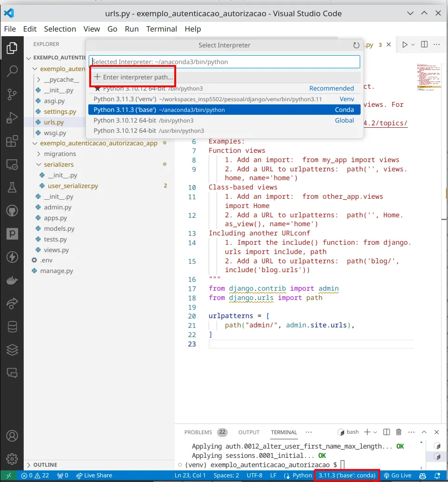Open the Search view in activity bar
The image size is (448, 482).
click(12, 71)
